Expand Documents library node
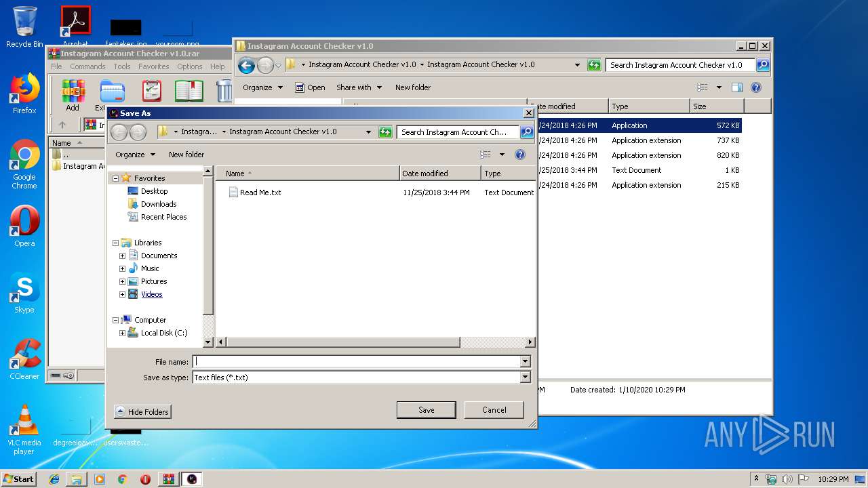868x488 pixels. coord(123,256)
